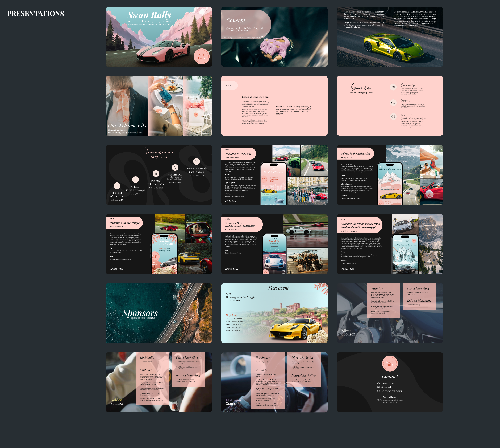
Task: Click the 01 number circle on Goals slide
Action: (393, 87)
